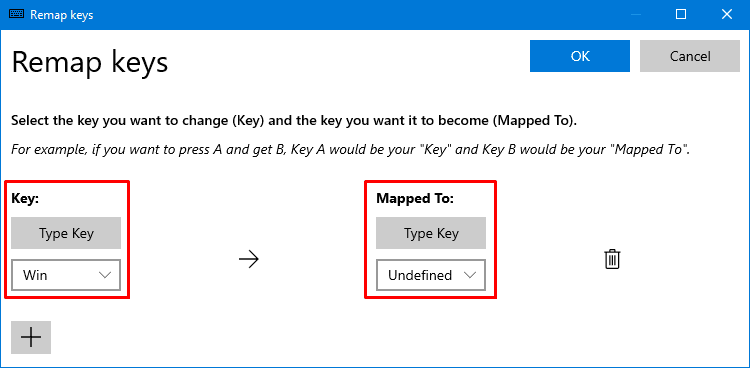The height and width of the screenshot is (368, 750).
Task: Click the large Remap keys heading
Action: pos(90,63)
